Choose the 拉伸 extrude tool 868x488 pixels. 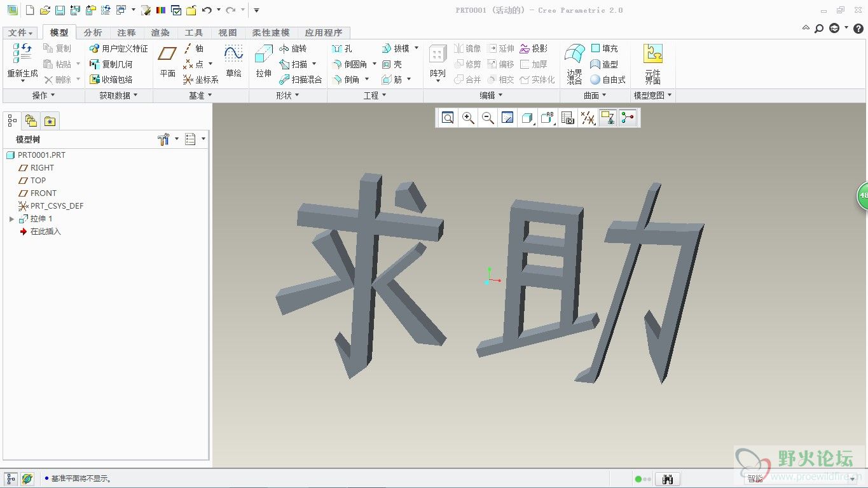coord(264,62)
